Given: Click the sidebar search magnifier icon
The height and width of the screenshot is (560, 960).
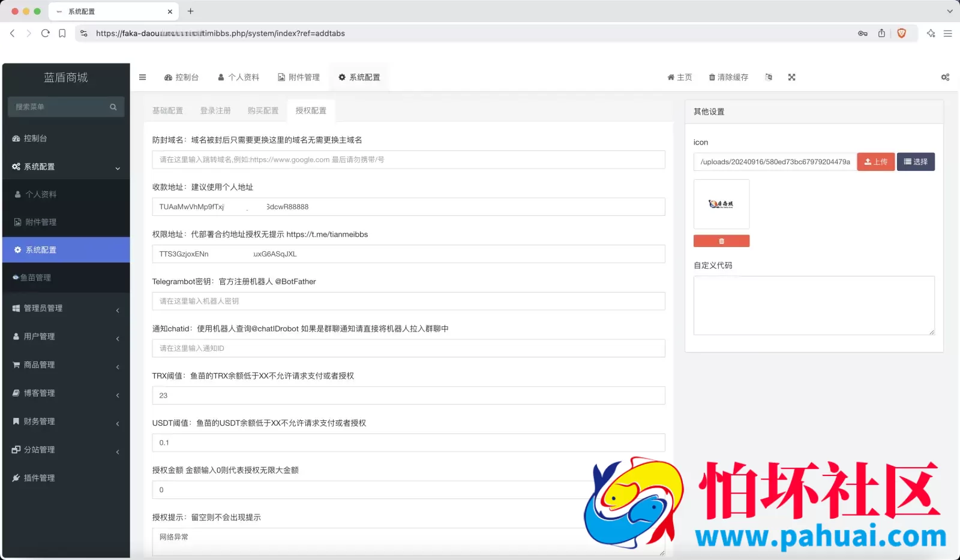Looking at the screenshot, I should click(x=113, y=107).
